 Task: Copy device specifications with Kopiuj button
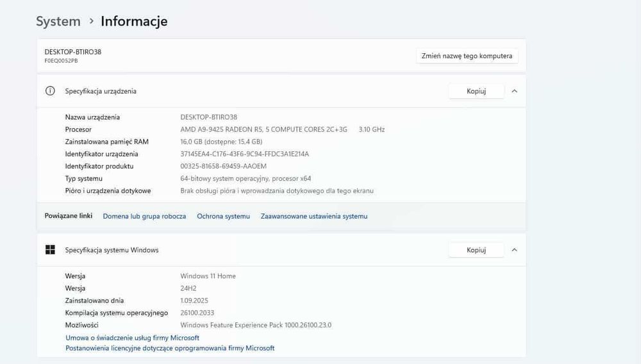[x=476, y=91]
